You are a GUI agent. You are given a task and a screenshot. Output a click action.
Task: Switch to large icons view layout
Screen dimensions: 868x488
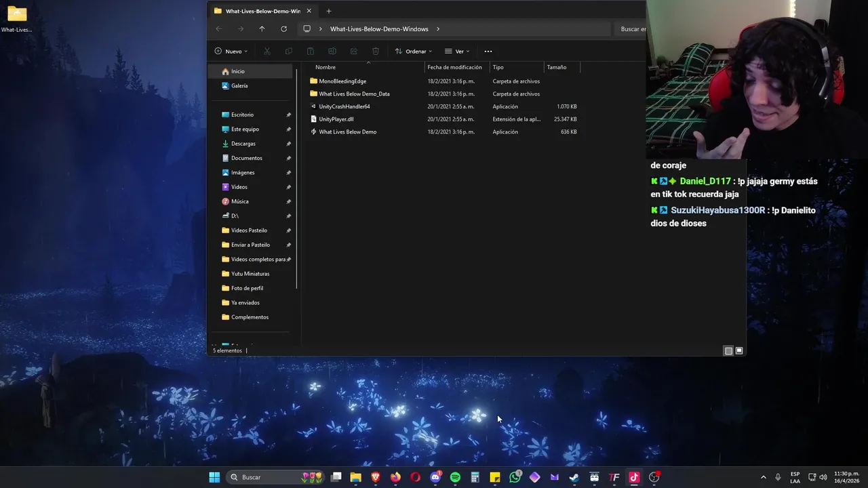(739, 351)
